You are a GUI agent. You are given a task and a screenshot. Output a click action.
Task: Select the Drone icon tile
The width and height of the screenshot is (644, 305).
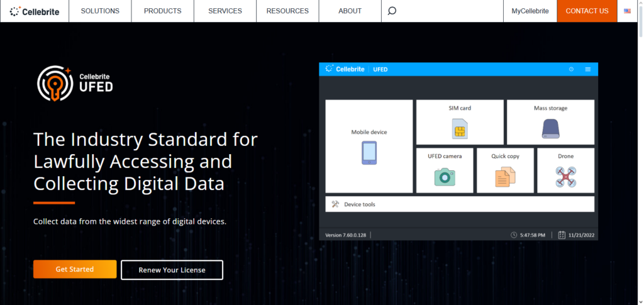click(x=565, y=177)
